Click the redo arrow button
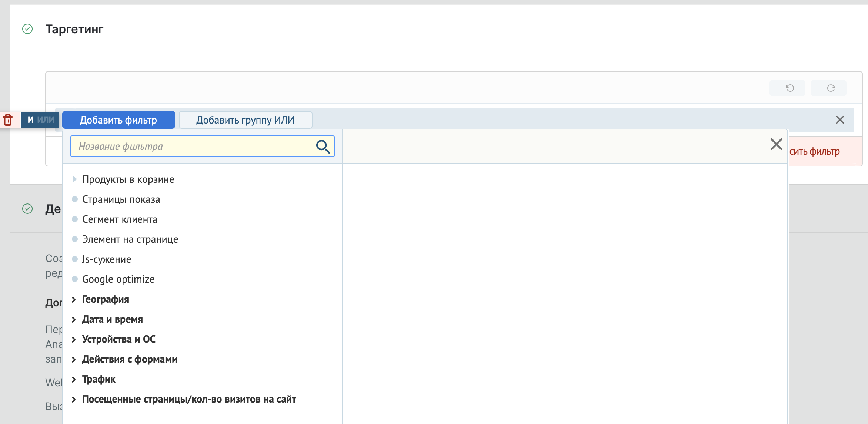The width and height of the screenshot is (868, 424). click(x=829, y=88)
